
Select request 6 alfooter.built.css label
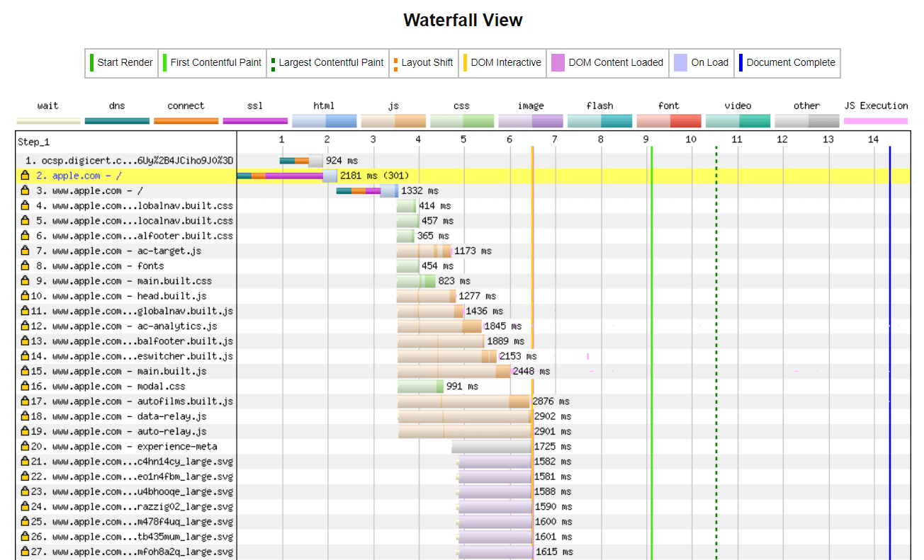135,236
